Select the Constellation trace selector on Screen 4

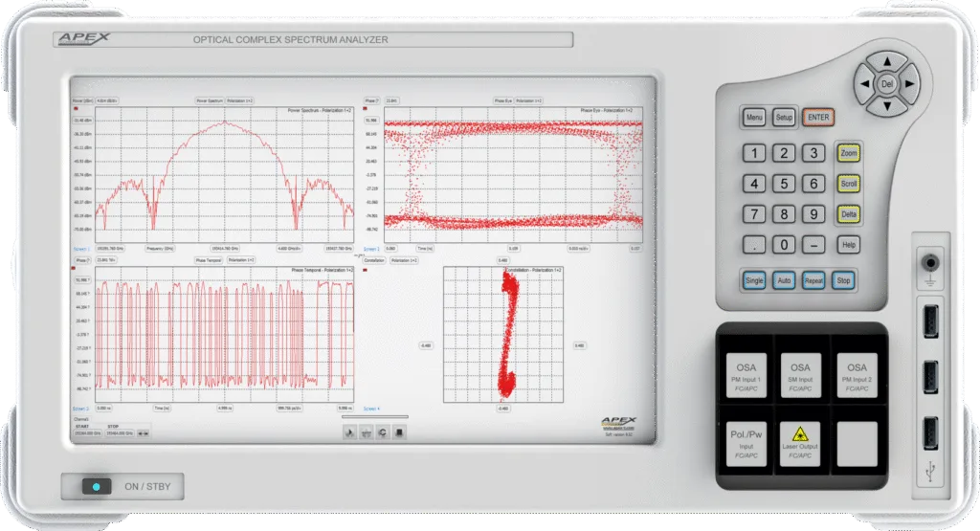click(x=374, y=260)
